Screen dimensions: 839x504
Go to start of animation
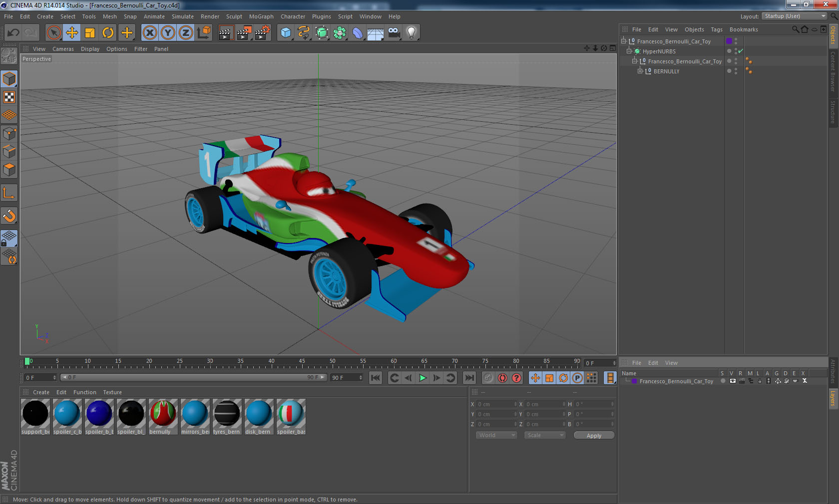(x=376, y=378)
